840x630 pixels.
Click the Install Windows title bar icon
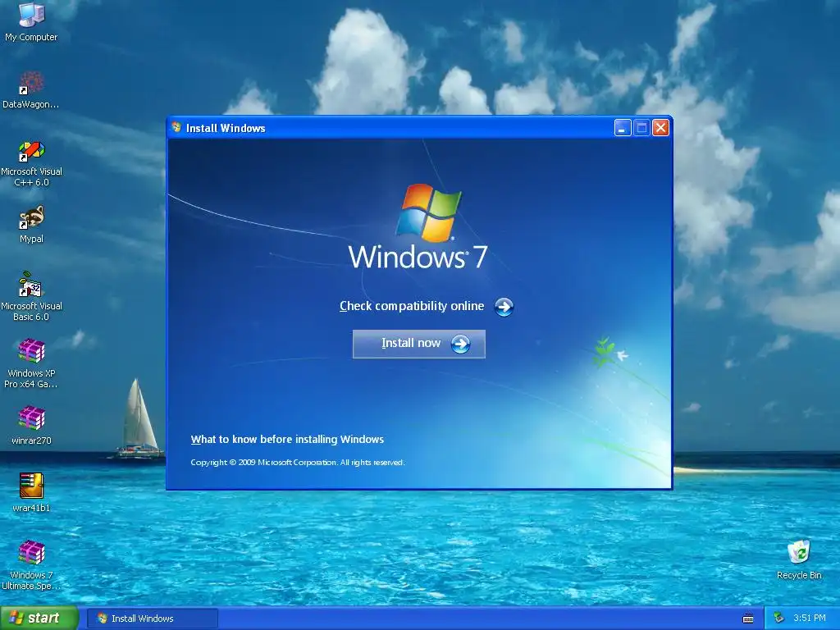(177, 127)
